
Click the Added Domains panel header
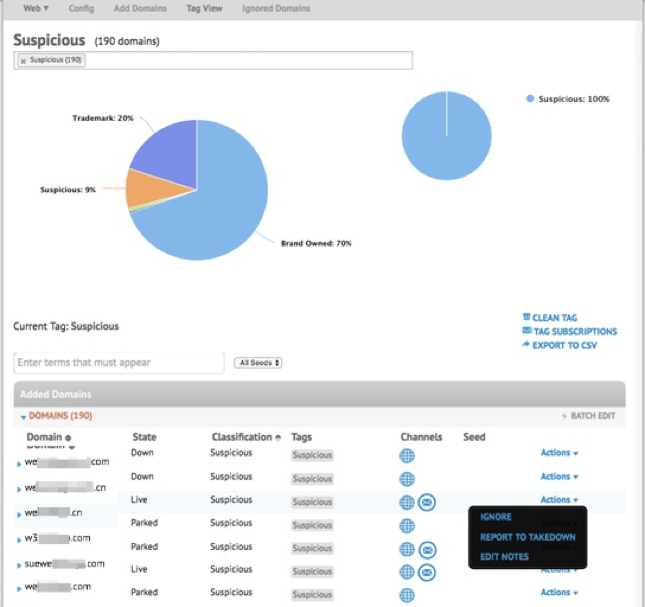pos(320,394)
